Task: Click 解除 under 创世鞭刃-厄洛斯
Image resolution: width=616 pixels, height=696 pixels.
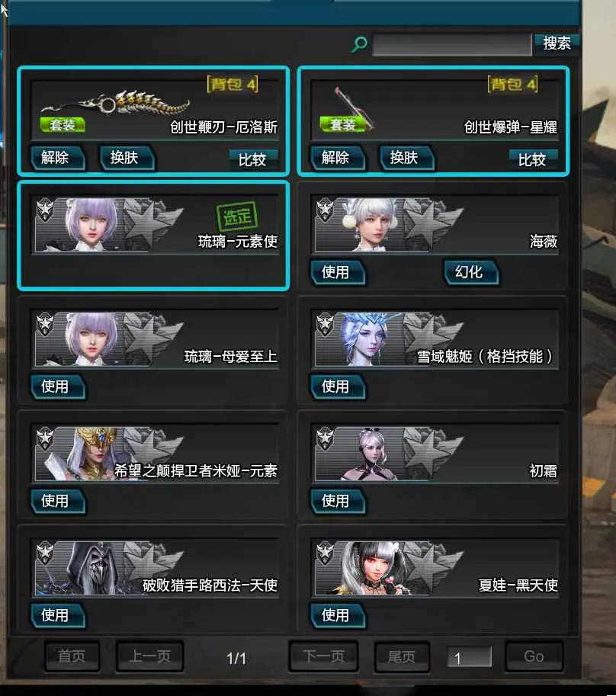Action: [x=57, y=158]
